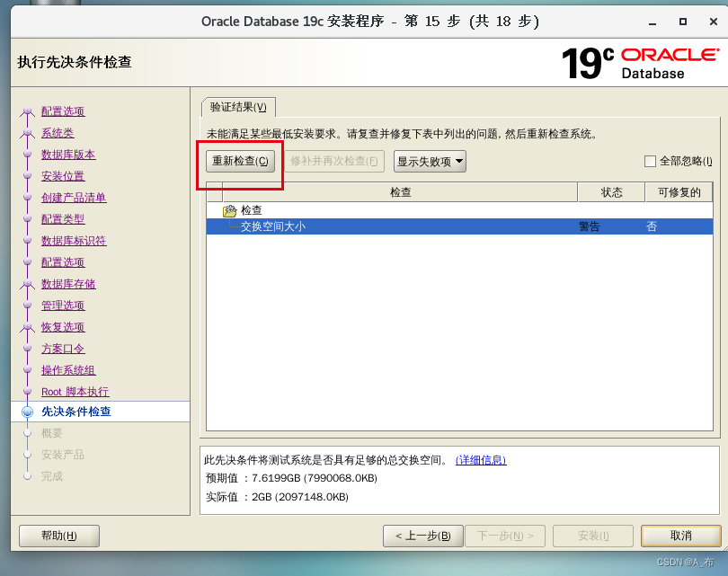Screen dimensions: 728x576
Task: Maximize the Oracle installer window
Action: coord(682,22)
